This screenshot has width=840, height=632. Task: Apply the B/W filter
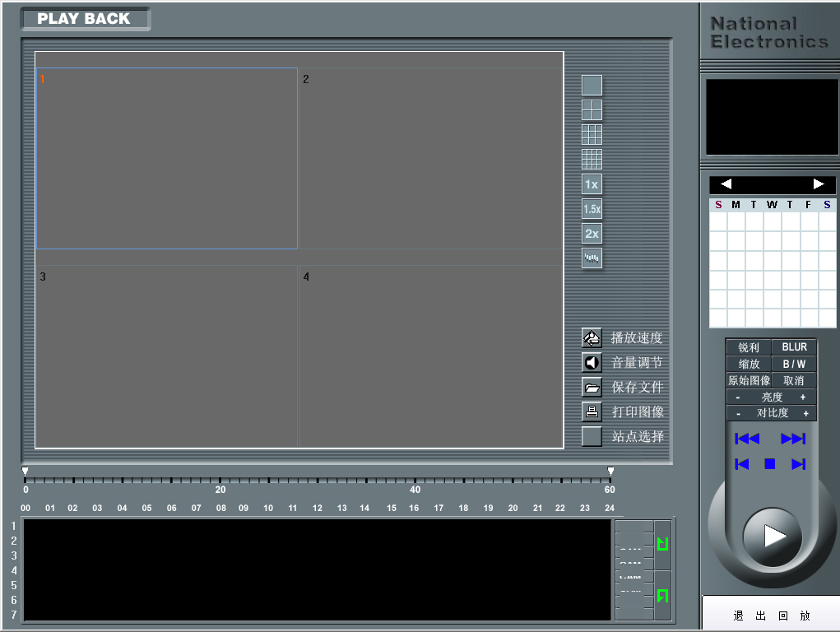pyautogui.click(x=794, y=364)
